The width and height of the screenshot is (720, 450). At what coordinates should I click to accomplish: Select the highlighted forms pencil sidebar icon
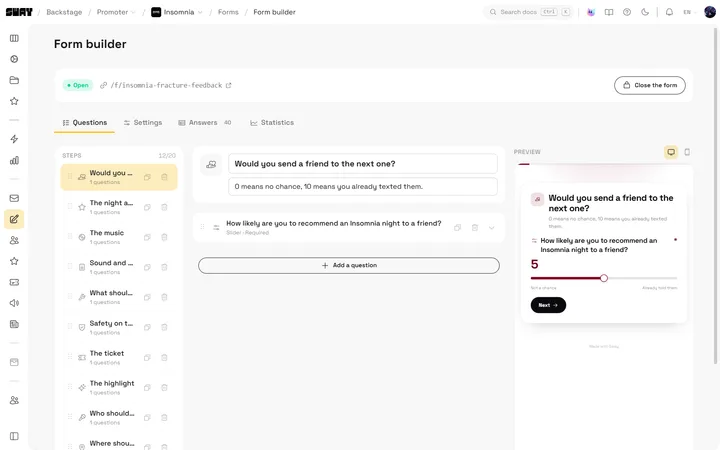click(14, 219)
